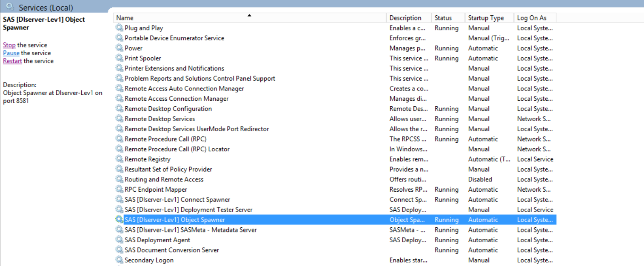Click the sort arrow on Name column

click(250, 15)
